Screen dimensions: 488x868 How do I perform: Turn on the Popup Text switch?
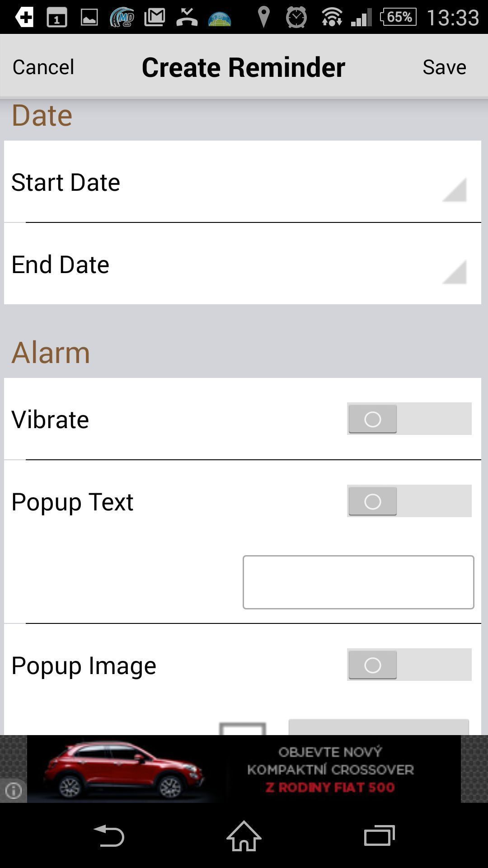[409, 501]
